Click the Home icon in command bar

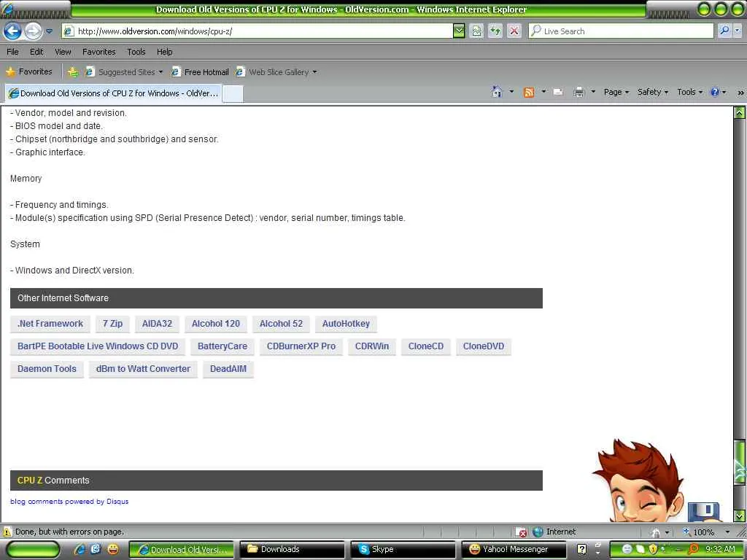[x=497, y=92]
